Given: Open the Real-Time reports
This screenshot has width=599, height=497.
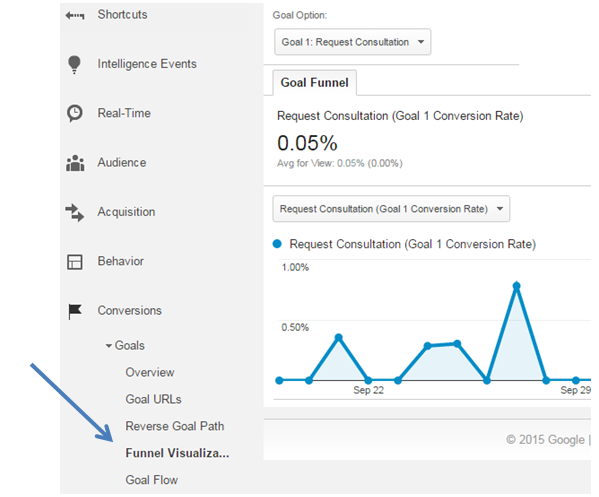Looking at the screenshot, I should coord(124,113).
